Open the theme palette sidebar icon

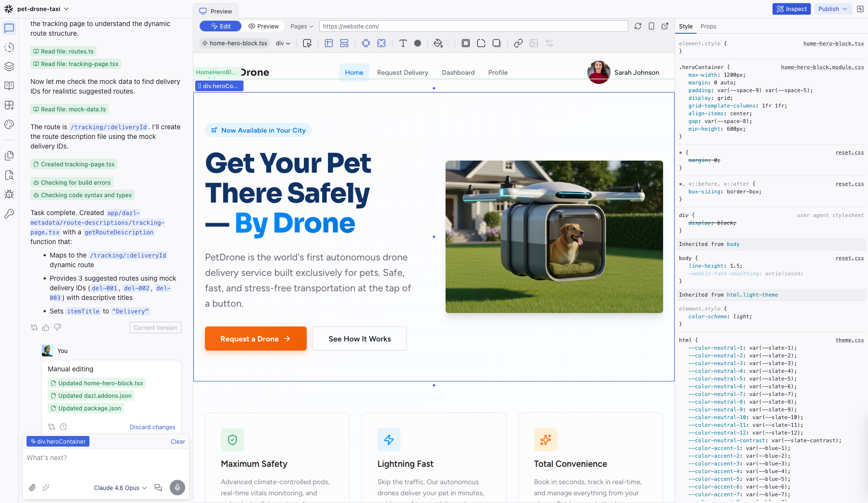[x=9, y=124]
